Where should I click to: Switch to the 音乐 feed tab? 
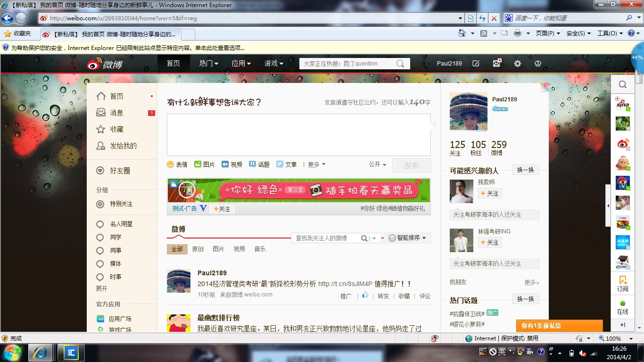(x=260, y=249)
